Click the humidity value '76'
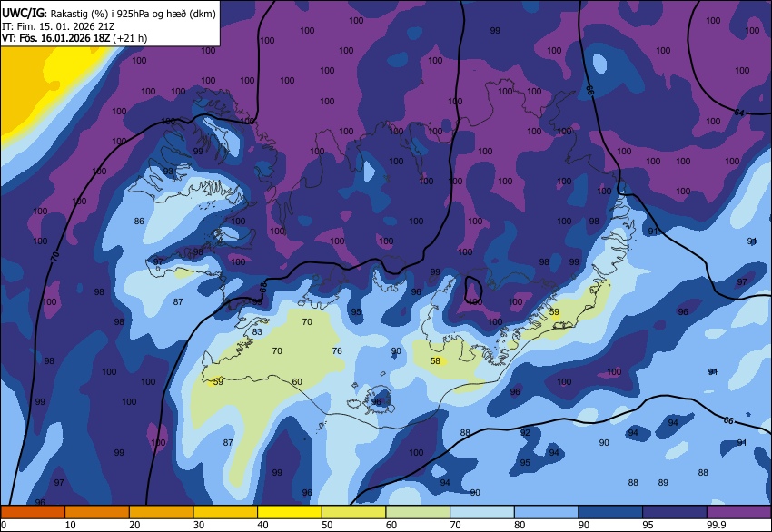This screenshot has width=772, height=532. coord(337,351)
